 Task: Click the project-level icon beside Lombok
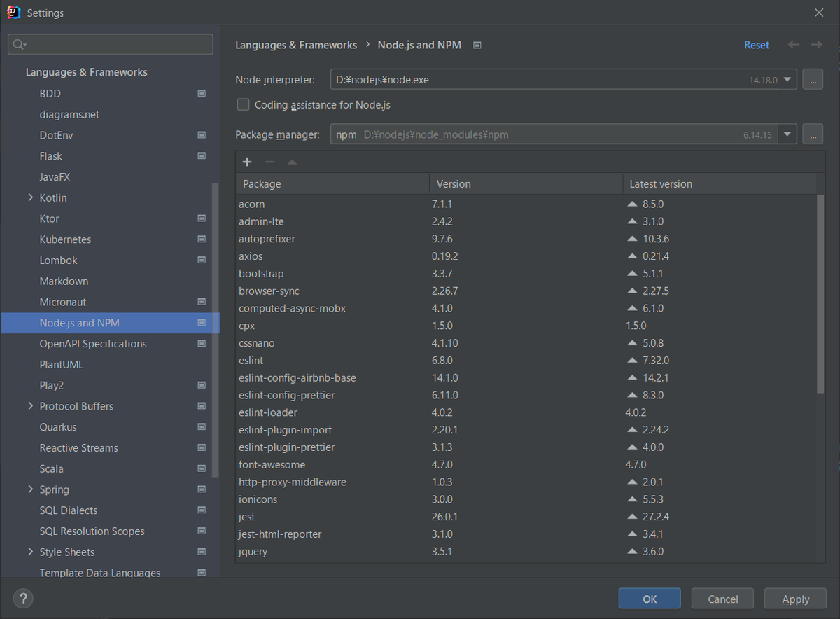pyautogui.click(x=202, y=260)
